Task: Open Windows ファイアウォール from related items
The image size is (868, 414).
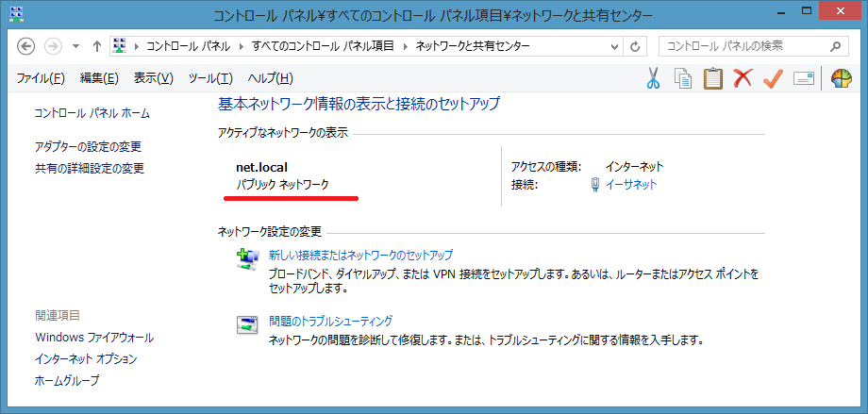Action: [94, 338]
